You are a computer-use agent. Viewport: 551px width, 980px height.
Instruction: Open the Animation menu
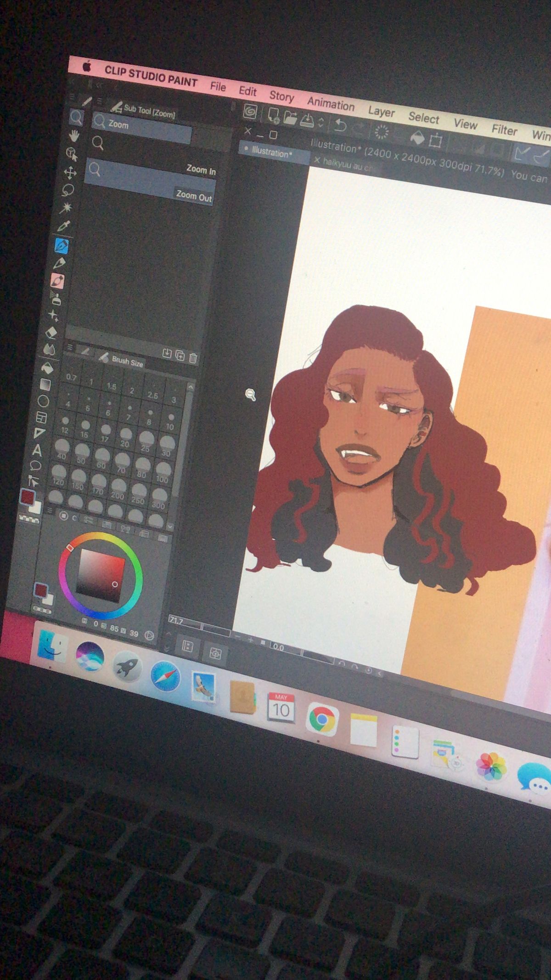331,104
